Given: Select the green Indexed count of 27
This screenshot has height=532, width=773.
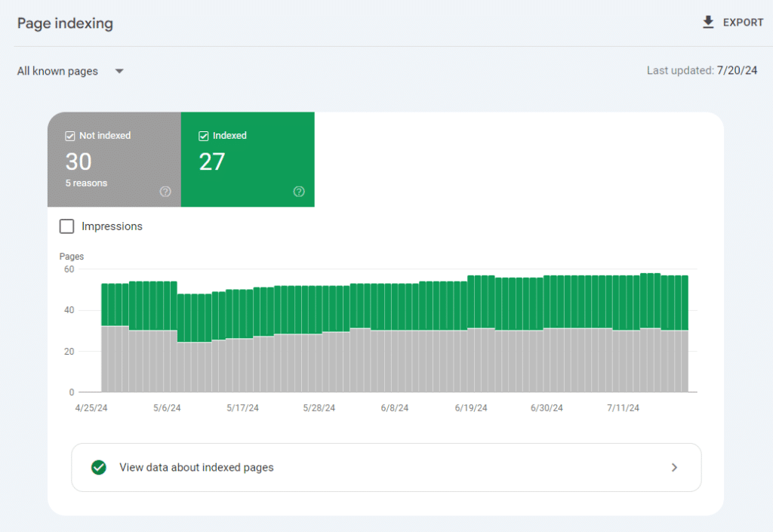Looking at the screenshot, I should (x=212, y=161).
